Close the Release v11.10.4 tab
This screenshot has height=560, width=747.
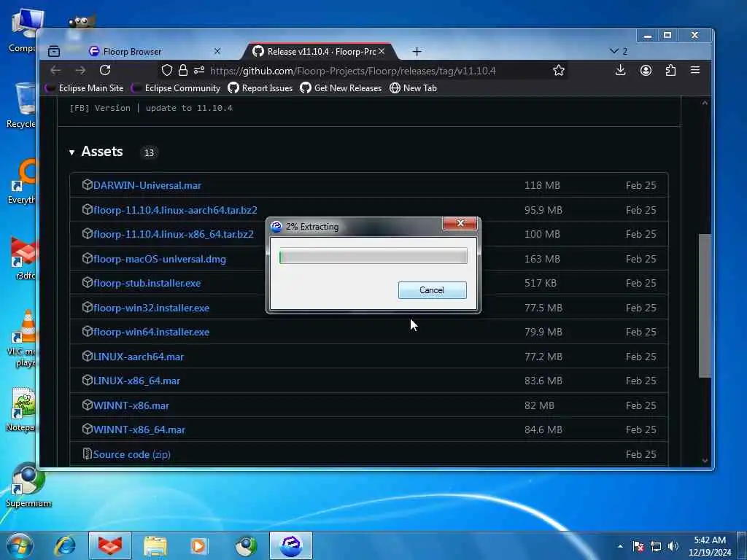coord(382,51)
